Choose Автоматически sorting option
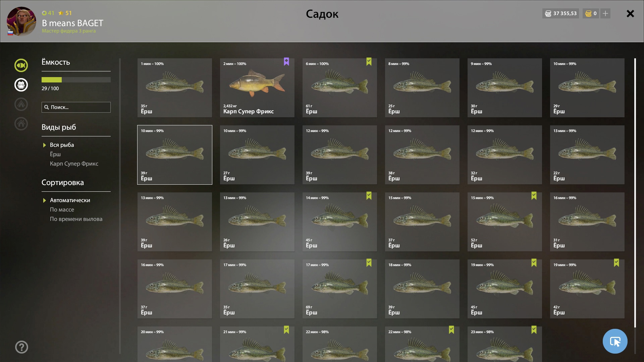 [70, 200]
